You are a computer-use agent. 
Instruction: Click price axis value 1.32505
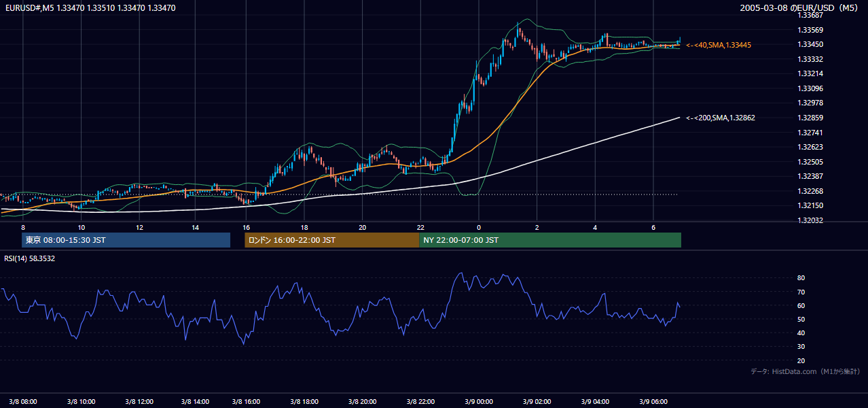tap(810, 162)
